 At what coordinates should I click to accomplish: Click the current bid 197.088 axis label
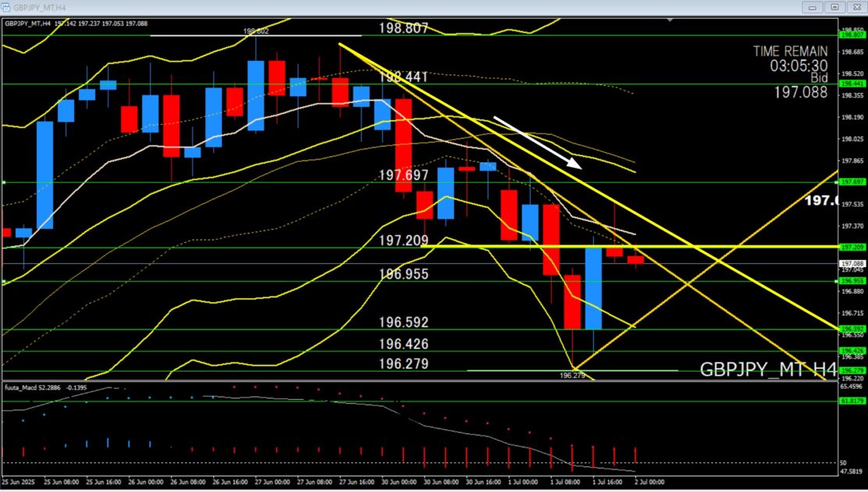[x=850, y=264]
